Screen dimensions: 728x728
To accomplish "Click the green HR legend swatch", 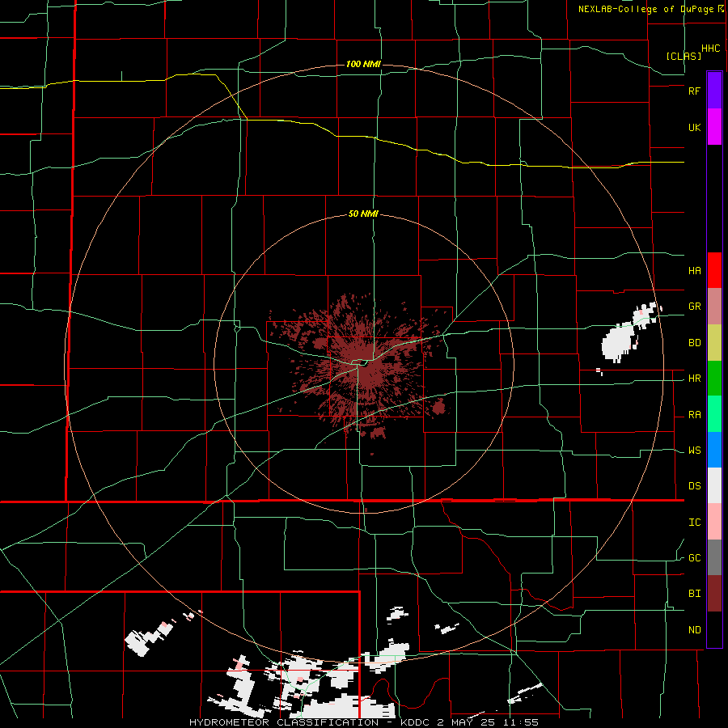I will click(714, 379).
